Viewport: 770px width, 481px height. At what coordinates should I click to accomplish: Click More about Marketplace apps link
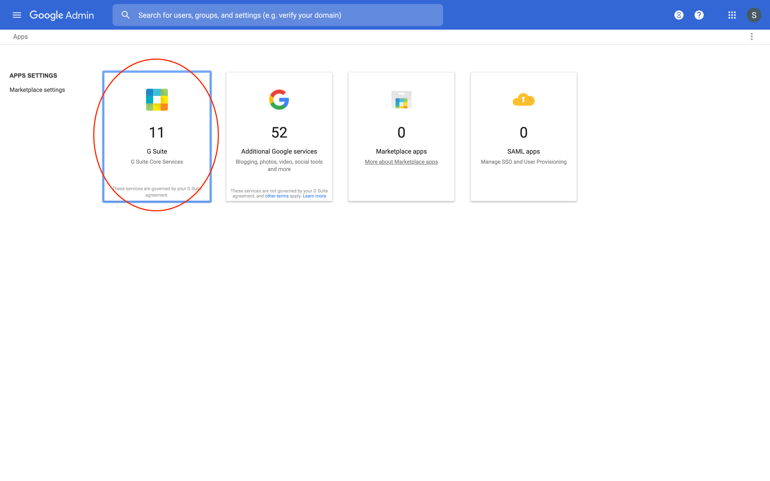point(401,162)
